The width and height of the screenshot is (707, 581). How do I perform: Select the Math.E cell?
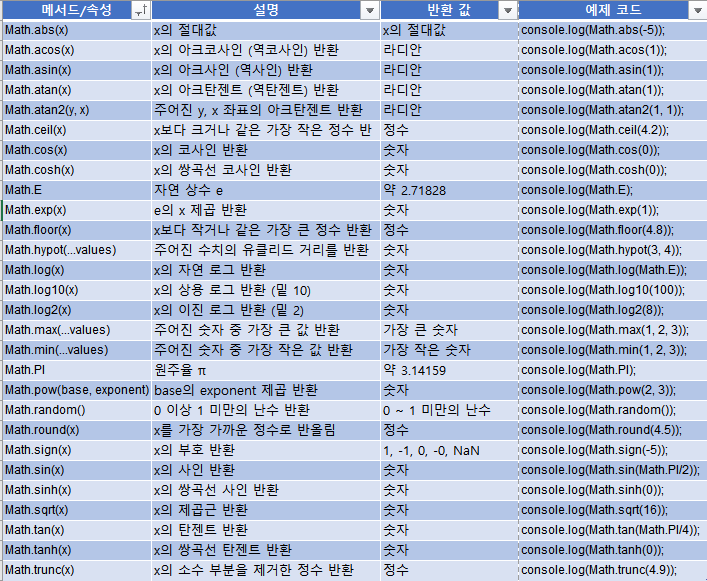point(77,190)
